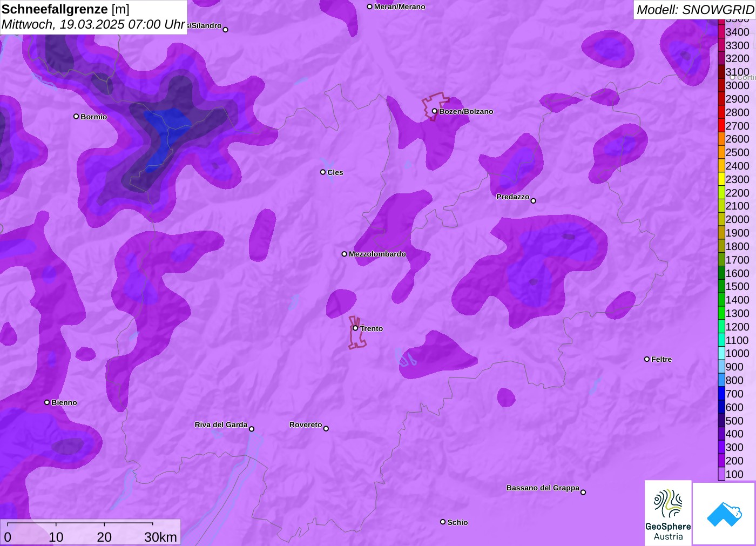Viewport: 756px width, 546px height.
Task: Select the 500 m legend color swatch
Action: (721, 421)
